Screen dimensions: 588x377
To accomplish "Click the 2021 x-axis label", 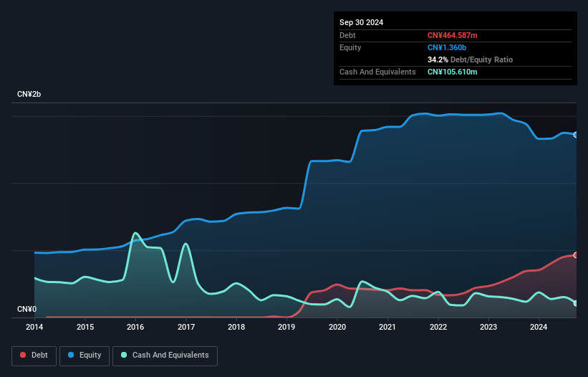I will [387, 327].
